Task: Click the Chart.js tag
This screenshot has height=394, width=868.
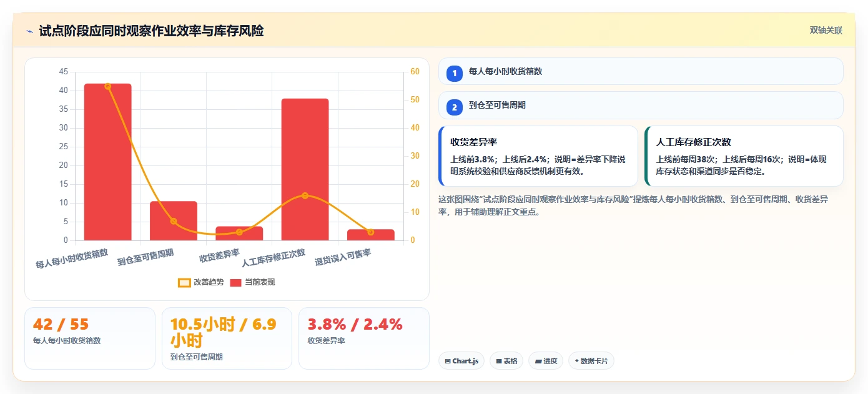Action: [x=461, y=361]
